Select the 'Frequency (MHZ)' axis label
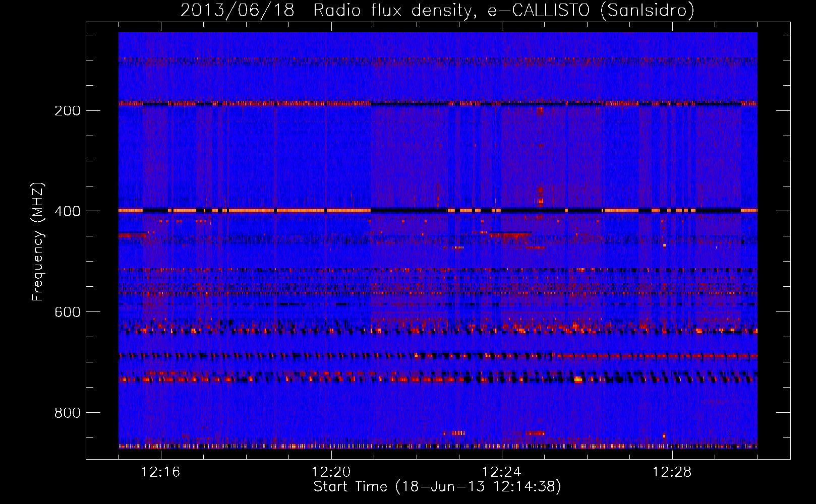The width and height of the screenshot is (816, 504). tap(38, 241)
